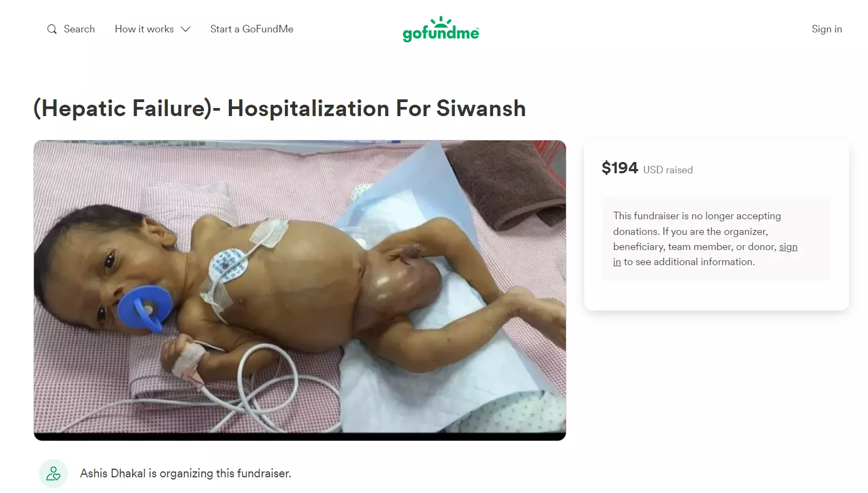Open Sign in at top right

(826, 29)
